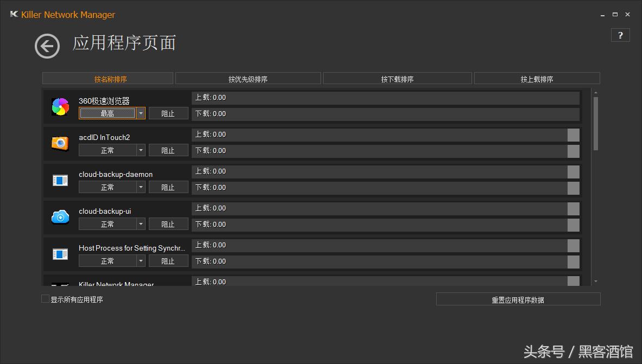The width and height of the screenshot is (642, 364).
Task: Toggle 阻止 for 360极速浏览器
Action: point(168,113)
